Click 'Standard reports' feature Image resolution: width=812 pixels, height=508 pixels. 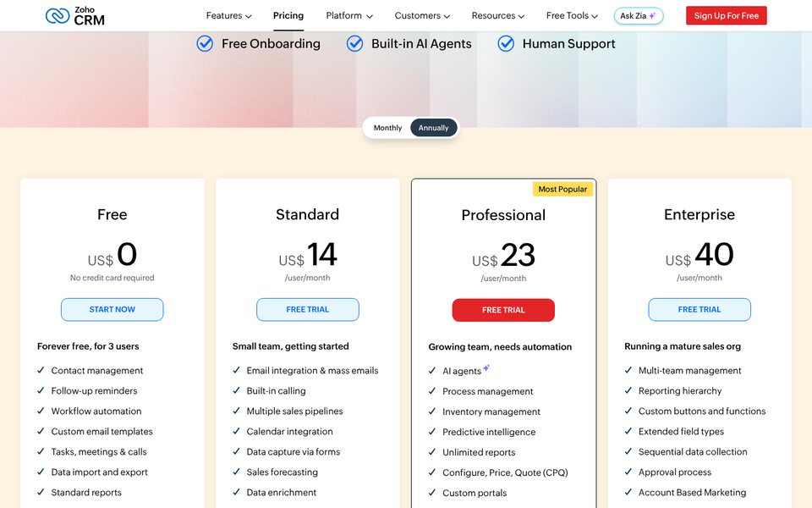coord(86,493)
